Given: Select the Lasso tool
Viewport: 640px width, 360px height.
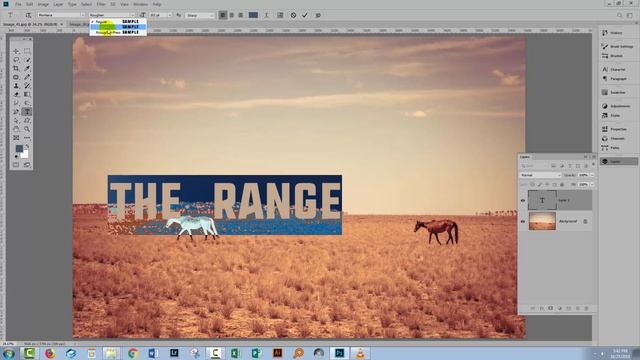Looking at the screenshot, I should [16, 60].
